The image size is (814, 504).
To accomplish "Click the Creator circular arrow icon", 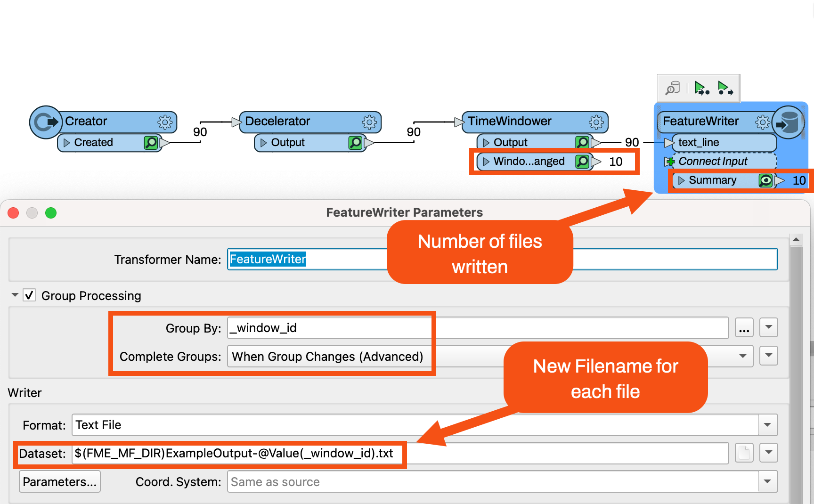I will coord(46,122).
